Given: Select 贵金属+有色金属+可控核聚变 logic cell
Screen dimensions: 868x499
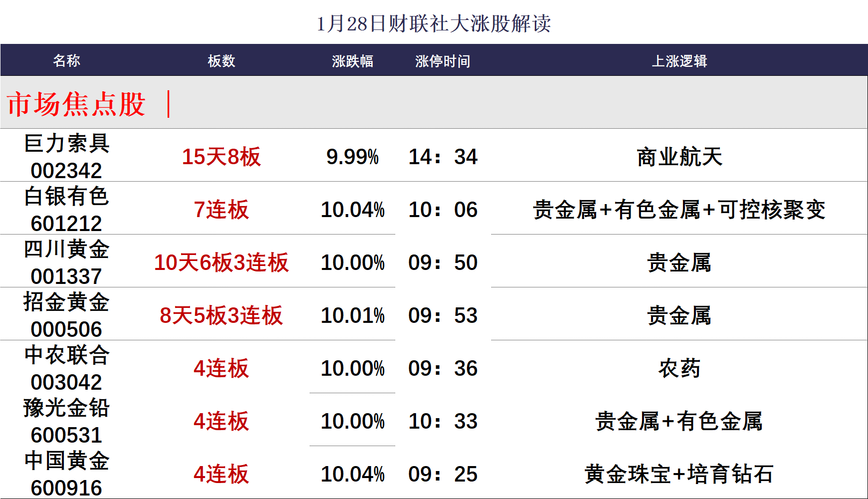Looking at the screenshot, I should (x=679, y=210).
